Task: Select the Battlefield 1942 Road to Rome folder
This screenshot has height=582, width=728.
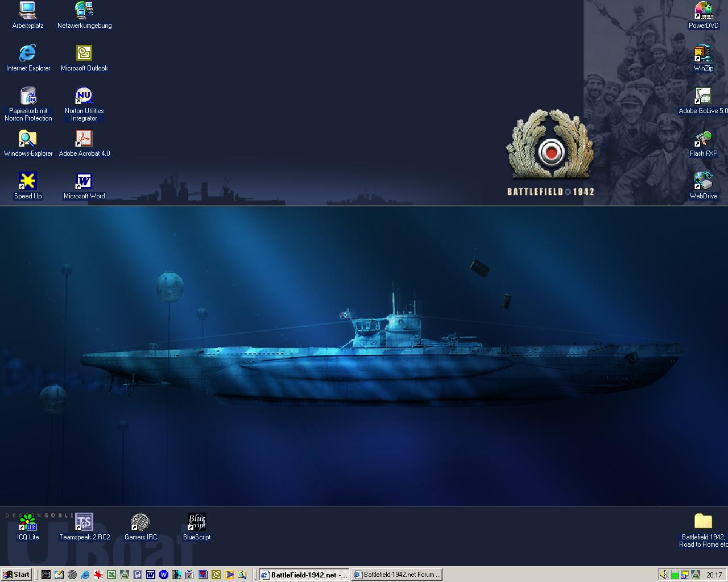Action: [x=704, y=530]
